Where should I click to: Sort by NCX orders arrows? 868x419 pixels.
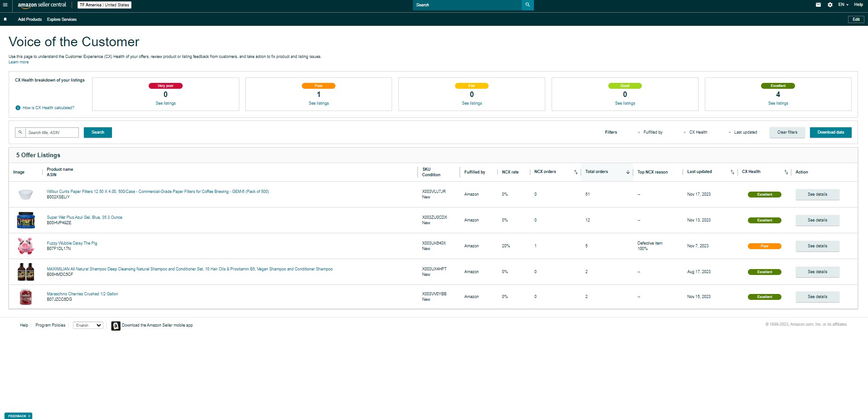[576, 172]
